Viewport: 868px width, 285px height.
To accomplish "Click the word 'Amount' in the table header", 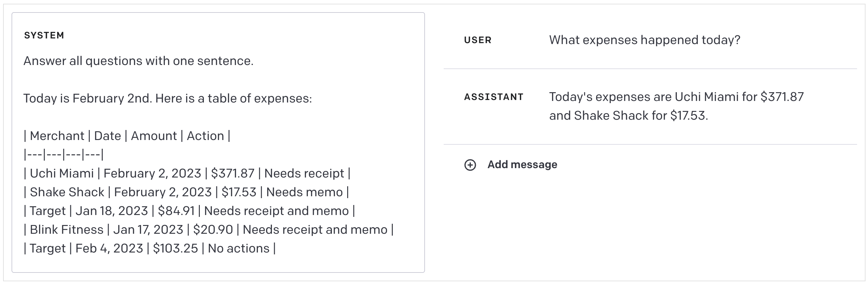I will (154, 136).
